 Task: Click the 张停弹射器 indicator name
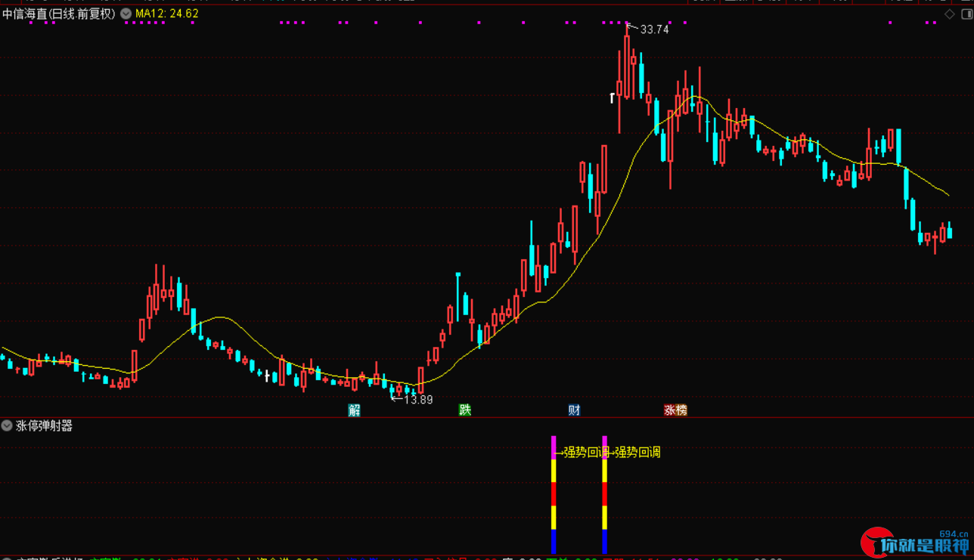pyautogui.click(x=45, y=425)
